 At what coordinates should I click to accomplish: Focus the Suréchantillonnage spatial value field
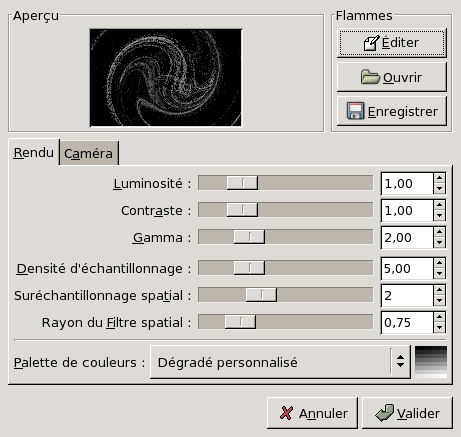pyautogui.click(x=407, y=295)
